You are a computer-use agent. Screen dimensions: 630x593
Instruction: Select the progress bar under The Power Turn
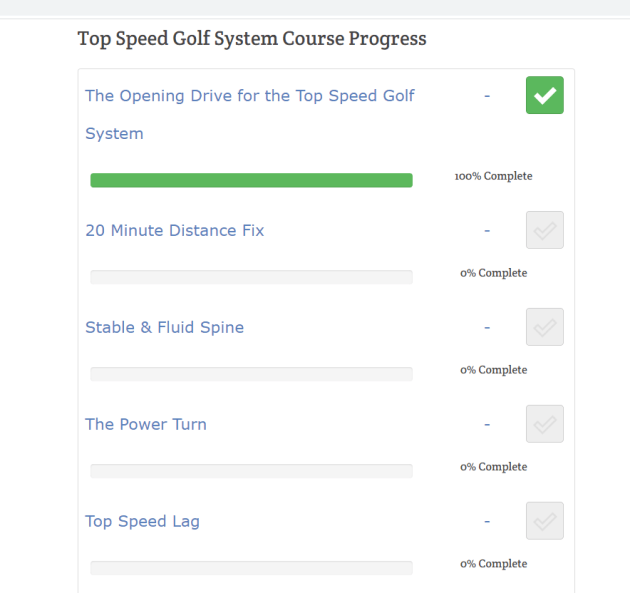[251, 471]
